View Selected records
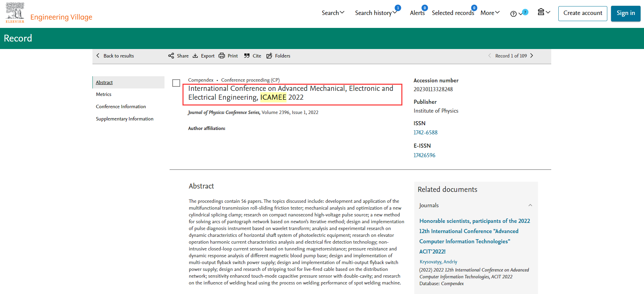The height and width of the screenshot is (294, 644). click(453, 13)
